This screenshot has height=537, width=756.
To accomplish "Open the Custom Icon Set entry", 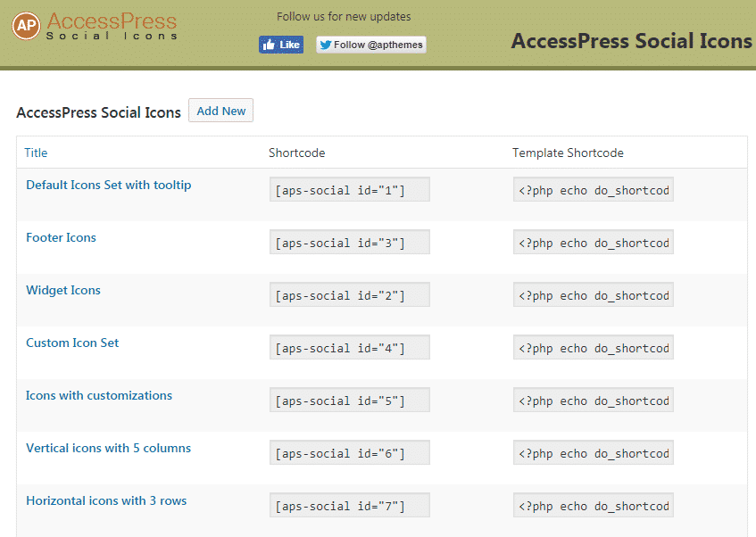I will click(72, 343).
